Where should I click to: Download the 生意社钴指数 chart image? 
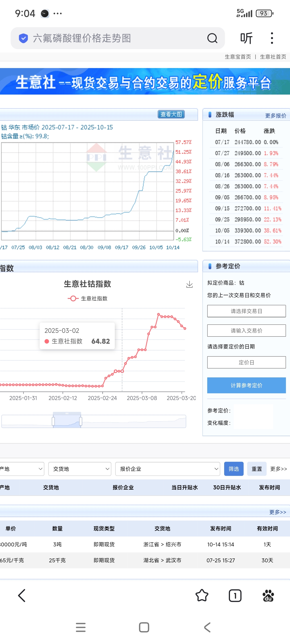(190, 284)
